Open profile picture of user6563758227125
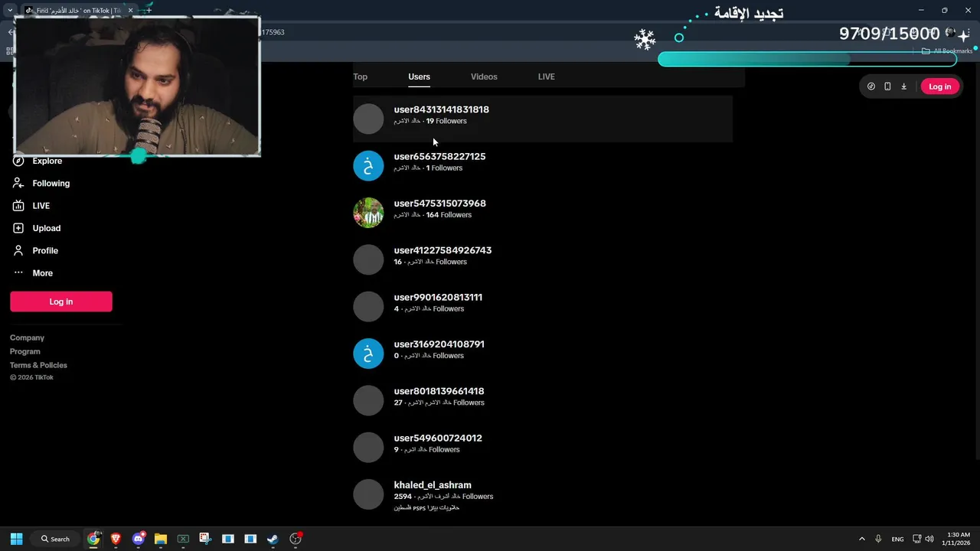The height and width of the screenshot is (551, 980). 368,165
